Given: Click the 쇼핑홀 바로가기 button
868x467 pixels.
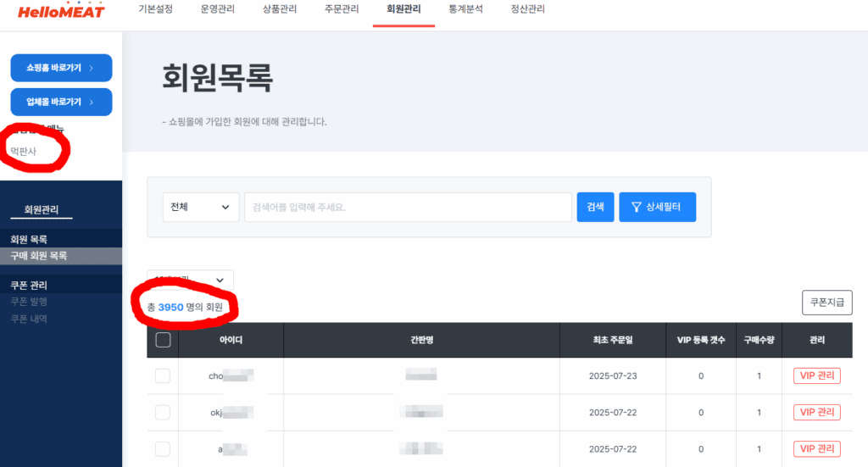Looking at the screenshot, I should (x=61, y=68).
